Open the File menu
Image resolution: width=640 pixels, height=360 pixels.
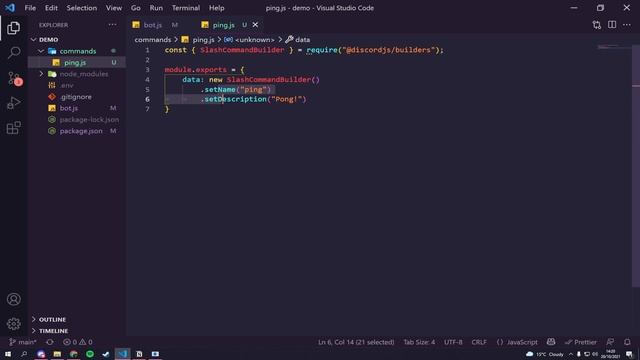30,8
